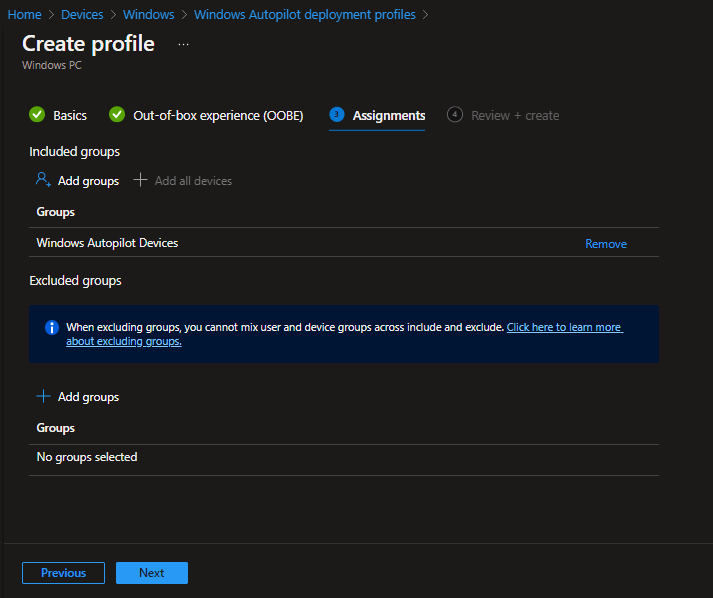Add groups under Excluded groups

click(88, 397)
